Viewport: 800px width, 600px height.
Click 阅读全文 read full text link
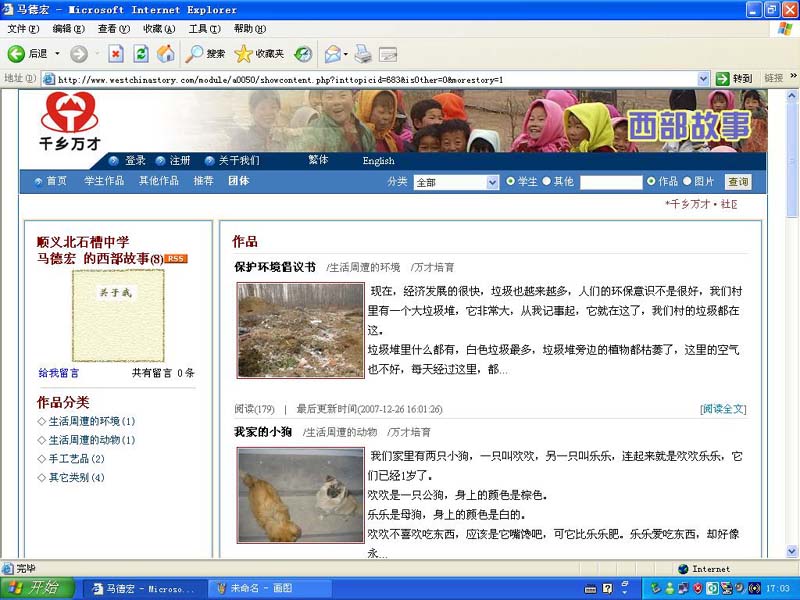click(723, 409)
